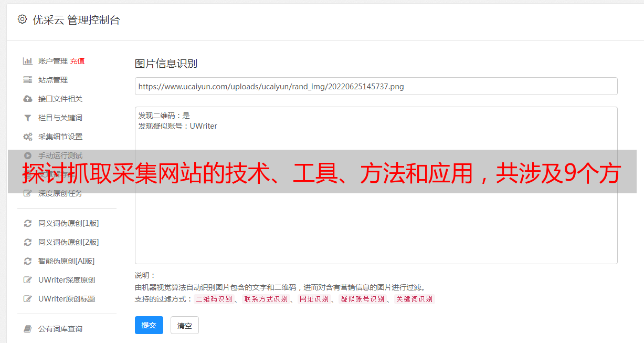Viewport: 644px width, 343px height.
Task: Click refresh icon for 智能伪原创[AI版]
Action: pos(28,261)
